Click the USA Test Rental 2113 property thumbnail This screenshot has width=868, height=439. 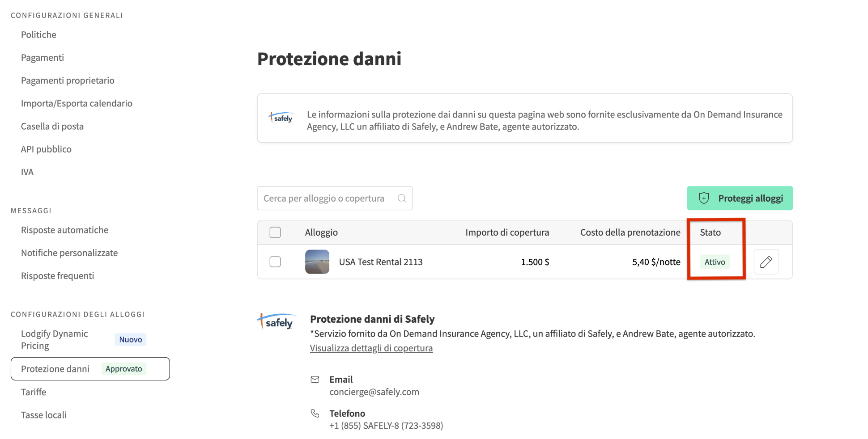pyautogui.click(x=317, y=262)
